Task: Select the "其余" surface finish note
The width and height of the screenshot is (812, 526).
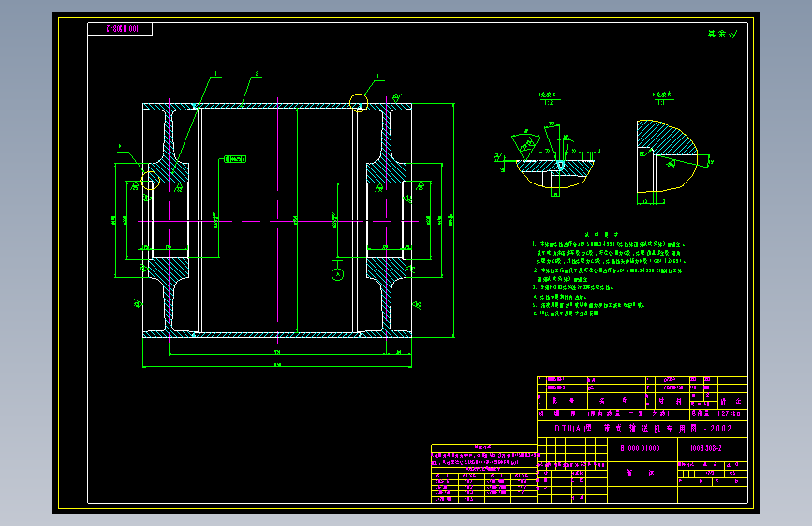Action: tap(722, 35)
